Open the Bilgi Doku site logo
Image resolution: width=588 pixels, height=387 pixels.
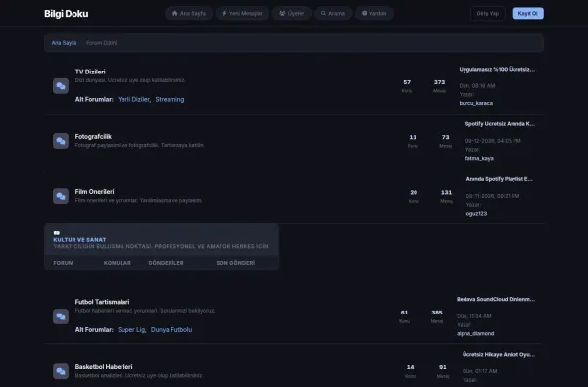[67, 14]
